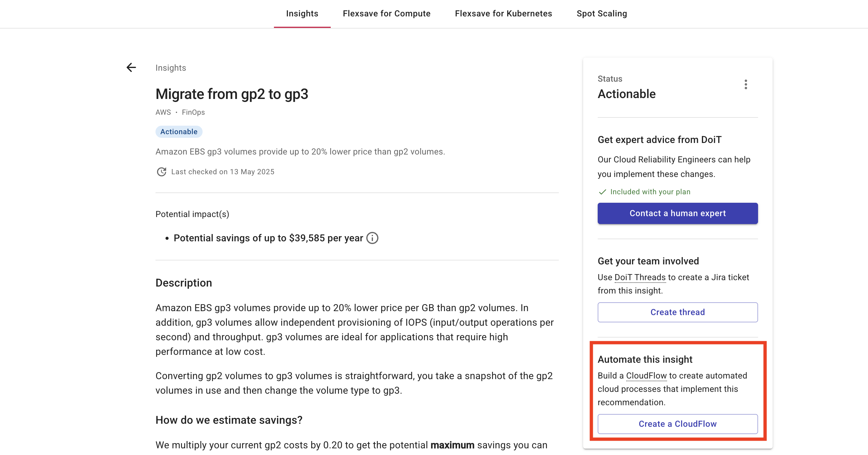Click the AWS tag under the title
The width and height of the screenshot is (868, 455).
pos(163,112)
